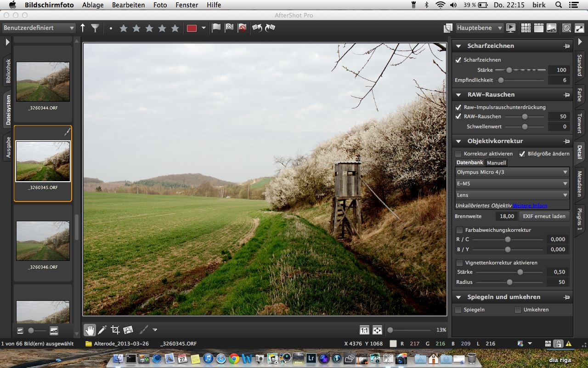The width and height of the screenshot is (588, 368).
Task: Open the Weitere Inform link
Action: coord(530,206)
